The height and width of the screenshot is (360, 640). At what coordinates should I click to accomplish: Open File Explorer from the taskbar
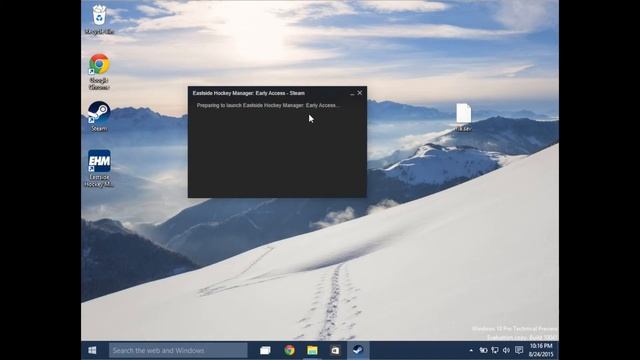click(312, 350)
